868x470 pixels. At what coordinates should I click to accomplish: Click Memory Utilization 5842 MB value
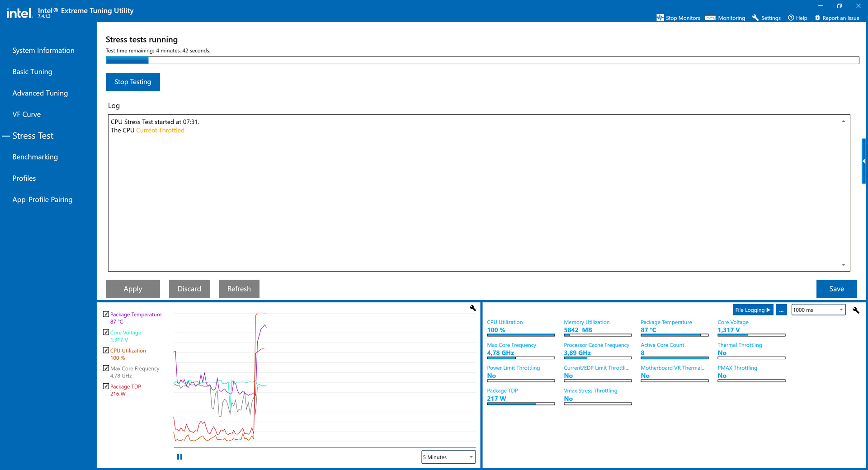pyautogui.click(x=578, y=330)
